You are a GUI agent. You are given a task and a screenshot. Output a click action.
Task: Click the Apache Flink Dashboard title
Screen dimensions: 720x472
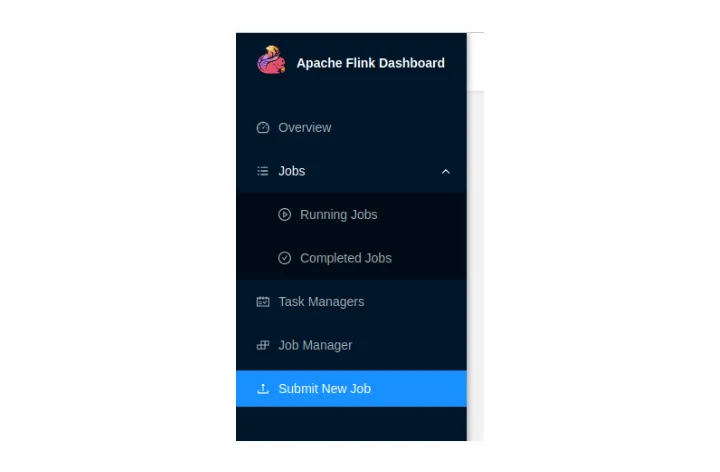tap(371, 63)
